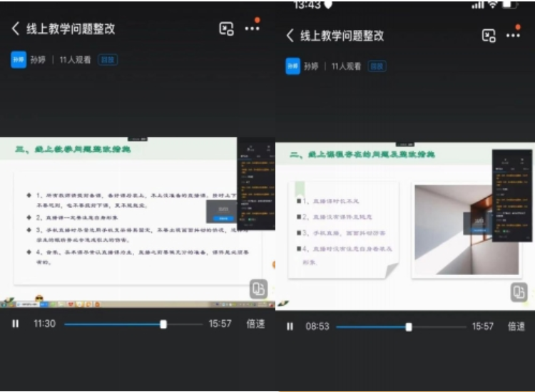
Task: Tap rotate screen icon on left video
Action: click(x=258, y=289)
